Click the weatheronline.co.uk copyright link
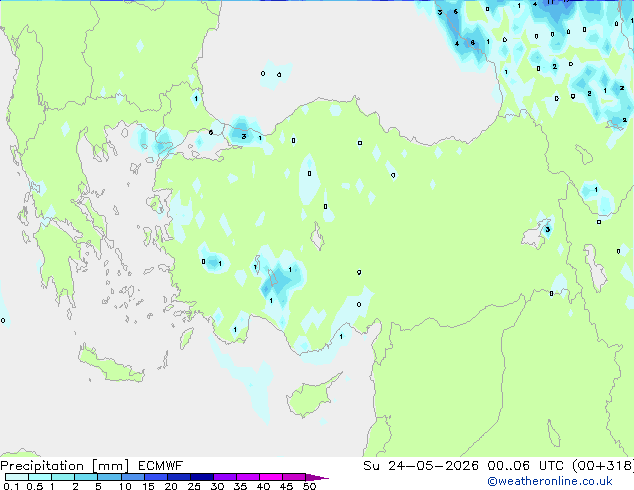The height and width of the screenshot is (490, 634). point(550,481)
